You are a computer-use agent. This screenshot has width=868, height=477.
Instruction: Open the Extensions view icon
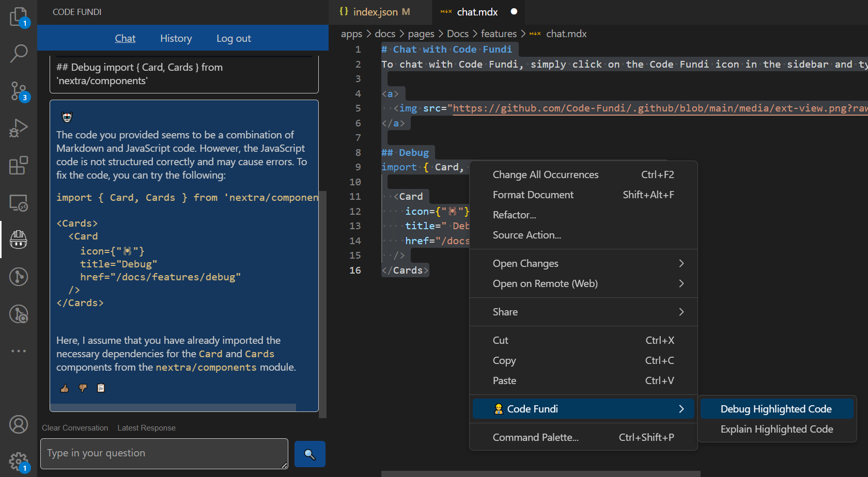[19, 165]
